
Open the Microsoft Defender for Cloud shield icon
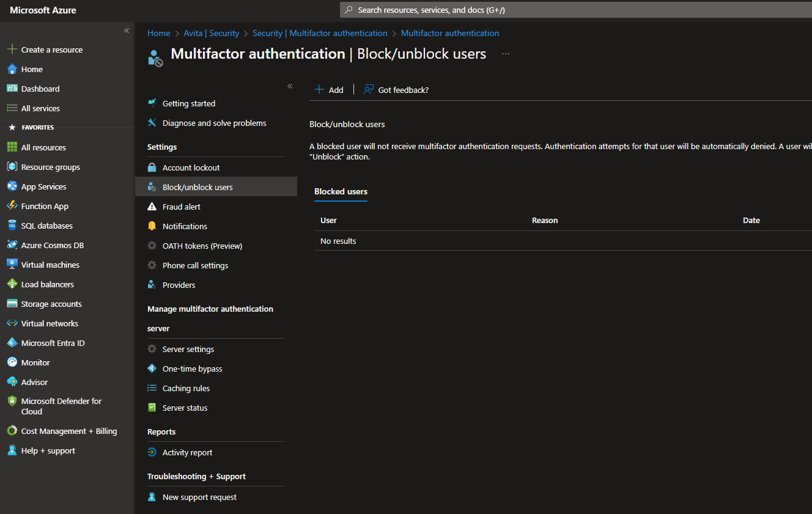tap(12, 402)
